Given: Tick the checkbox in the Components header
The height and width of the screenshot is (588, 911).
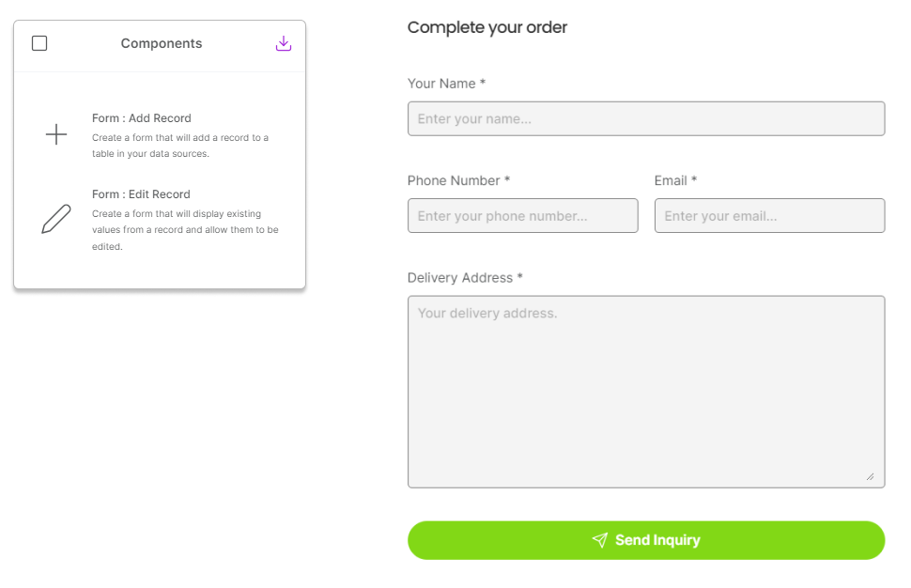Looking at the screenshot, I should [39, 43].
